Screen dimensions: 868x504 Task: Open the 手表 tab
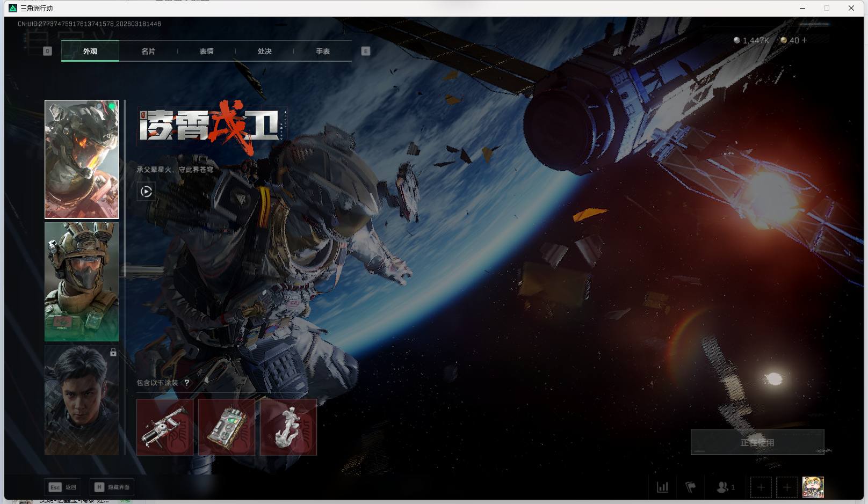coord(323,51)
